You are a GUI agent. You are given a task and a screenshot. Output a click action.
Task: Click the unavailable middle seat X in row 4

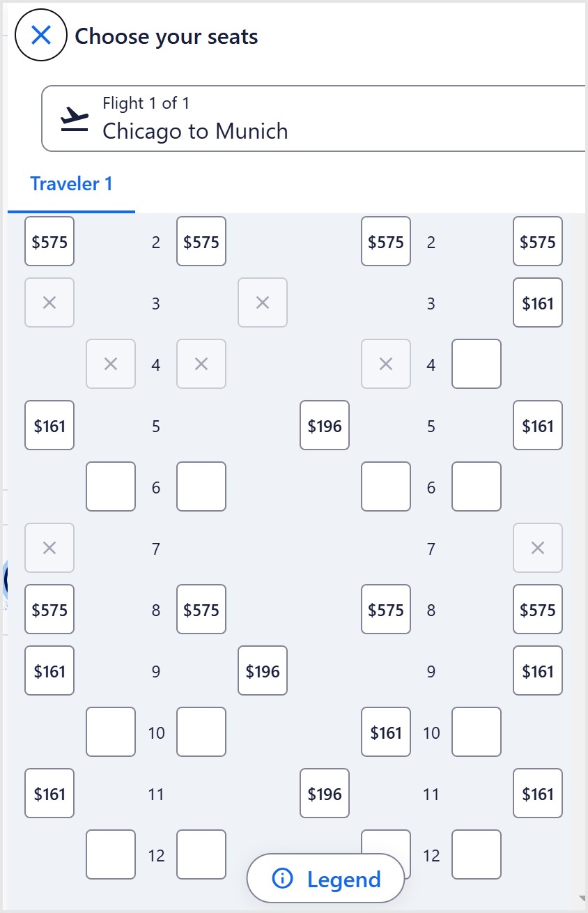click(x=201, y=364)
